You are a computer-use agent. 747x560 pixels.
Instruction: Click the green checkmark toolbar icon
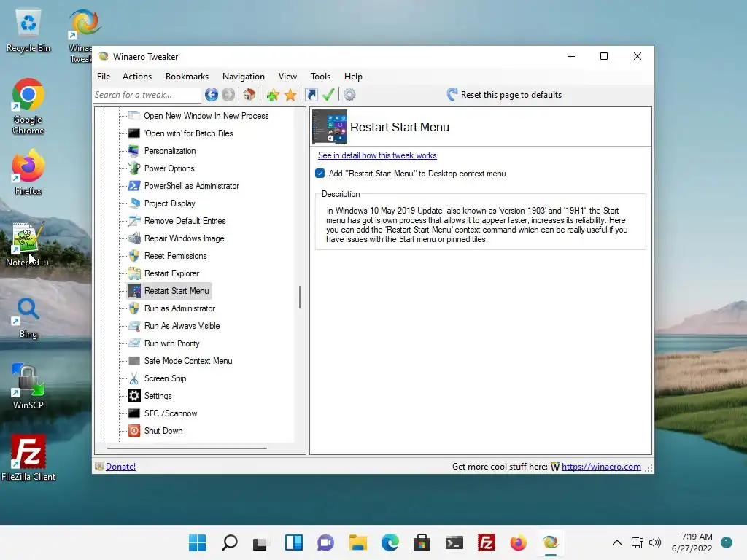[328, 95]
